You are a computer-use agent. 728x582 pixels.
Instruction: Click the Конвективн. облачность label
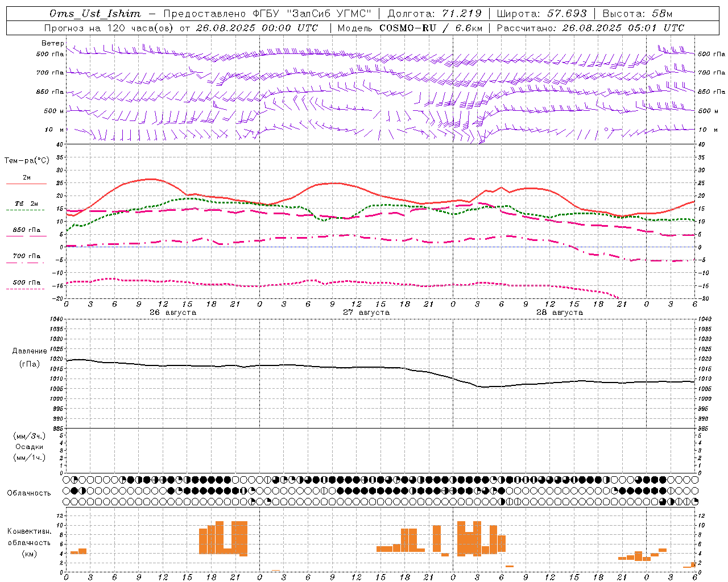(30, 537)
